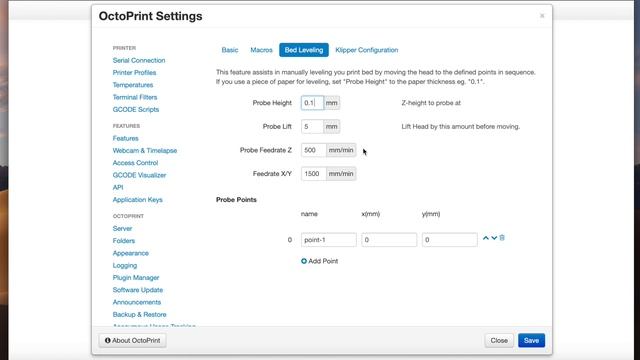Open Appearance settings page

click(131, 253)
